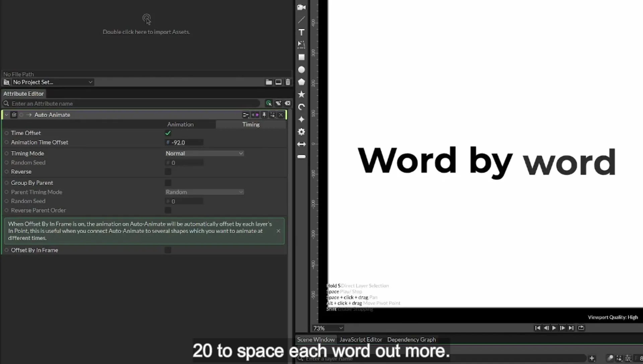Viewport: 643px width, 364px height.
Task: Play the viewport animation
Action: [554, 328]
